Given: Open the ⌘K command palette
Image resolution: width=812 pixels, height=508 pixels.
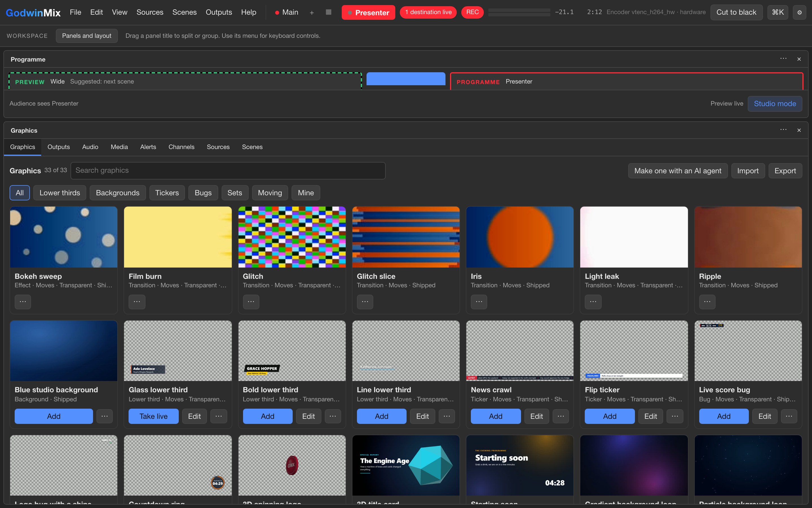Looking at the screenshot, I should pyautogui.click(x=777, y=12).
